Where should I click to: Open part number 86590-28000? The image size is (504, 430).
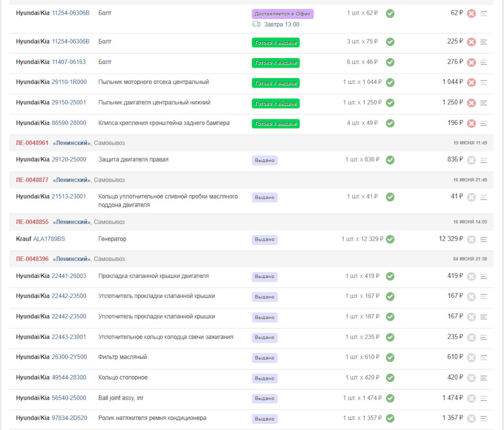(69, 123)
